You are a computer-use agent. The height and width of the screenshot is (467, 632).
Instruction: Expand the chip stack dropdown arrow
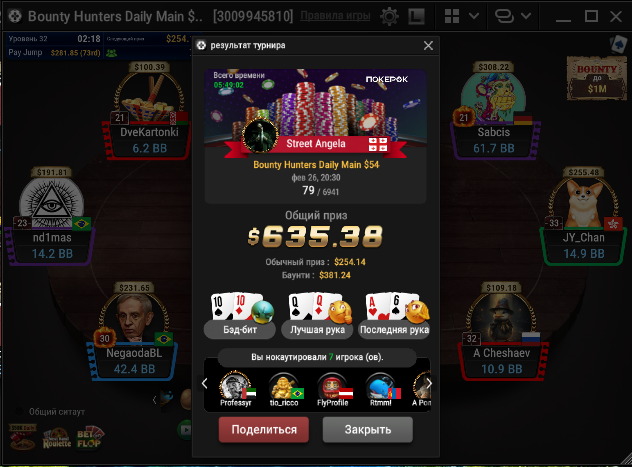click(526, 16)
